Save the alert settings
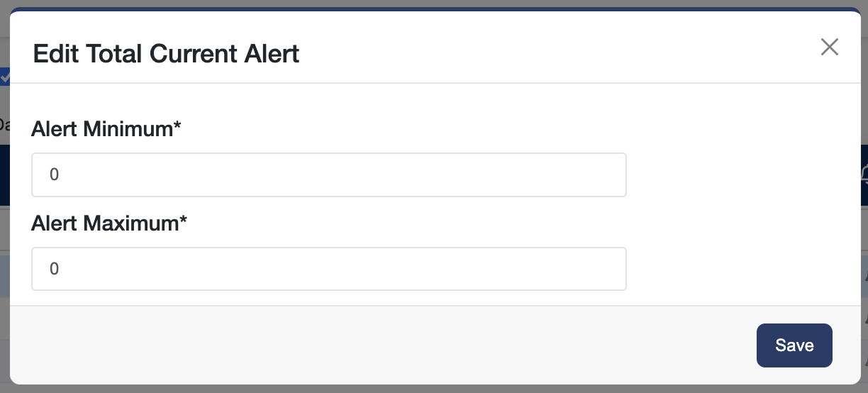Image resolution: width=868 pixels, height=393 pixels. [x=794, y=345]
